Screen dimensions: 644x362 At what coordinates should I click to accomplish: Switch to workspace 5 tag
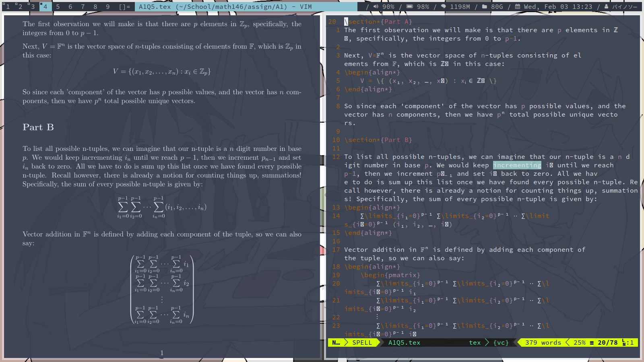(58, 6)
